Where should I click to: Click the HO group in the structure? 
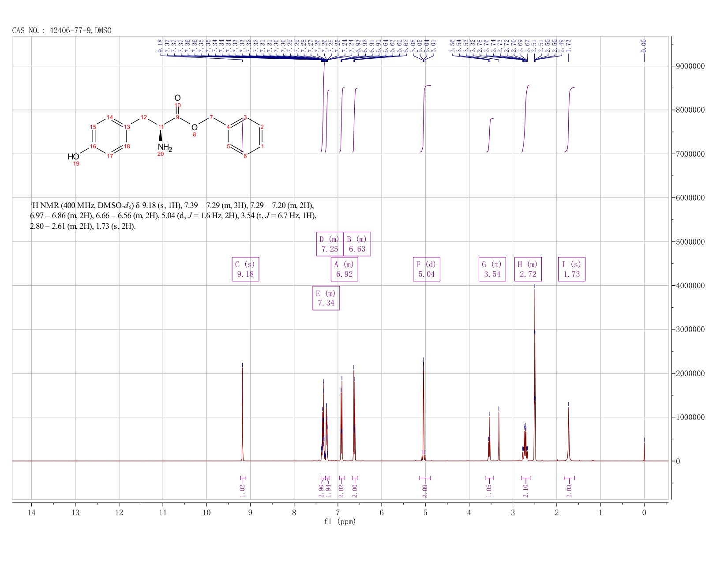pyautogui.click(x=73, y=157)
